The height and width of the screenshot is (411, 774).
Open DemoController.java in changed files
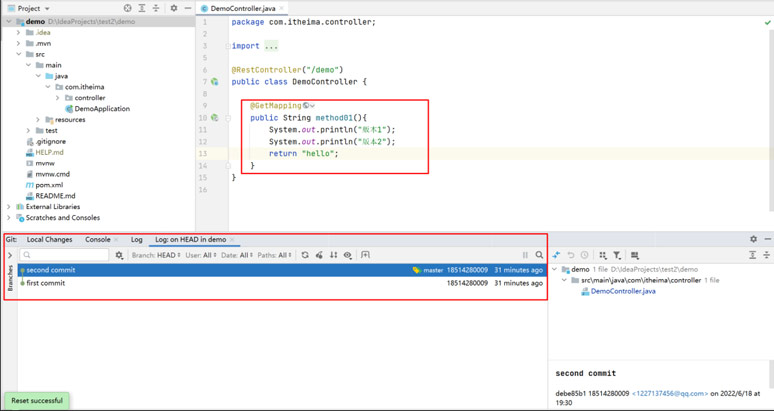click(623, 291)
